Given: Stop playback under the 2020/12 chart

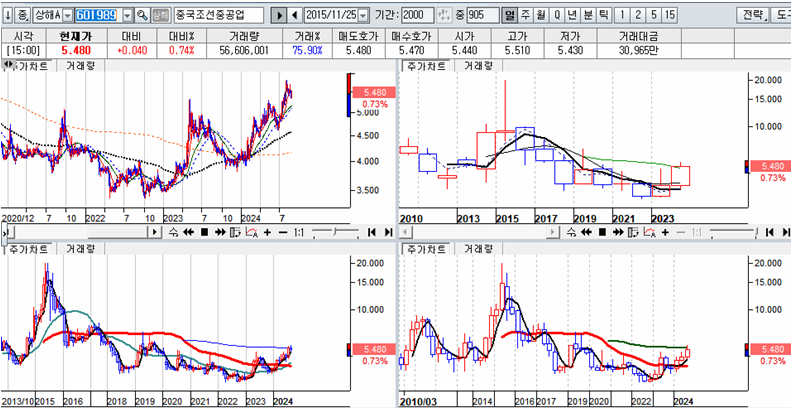Looking at the screenshot, I should point(204,232).
